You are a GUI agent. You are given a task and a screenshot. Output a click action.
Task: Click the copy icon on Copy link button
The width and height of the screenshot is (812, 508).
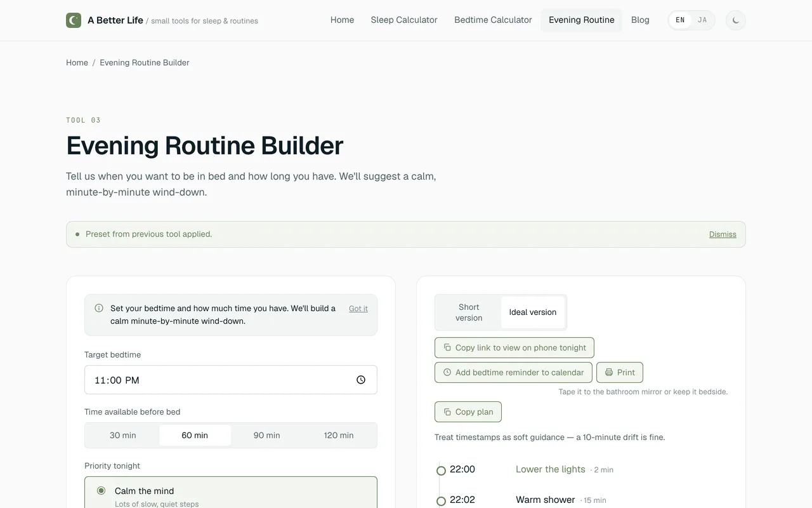click(447, 347)
